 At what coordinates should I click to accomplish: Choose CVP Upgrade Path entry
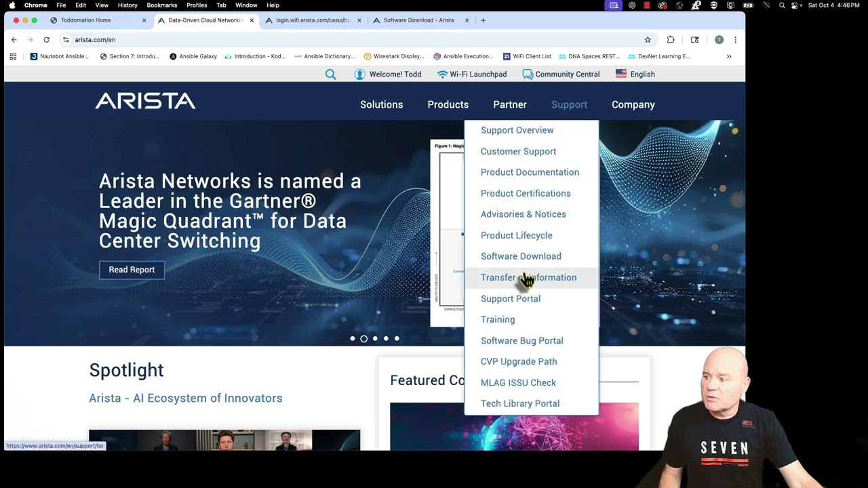519,361
